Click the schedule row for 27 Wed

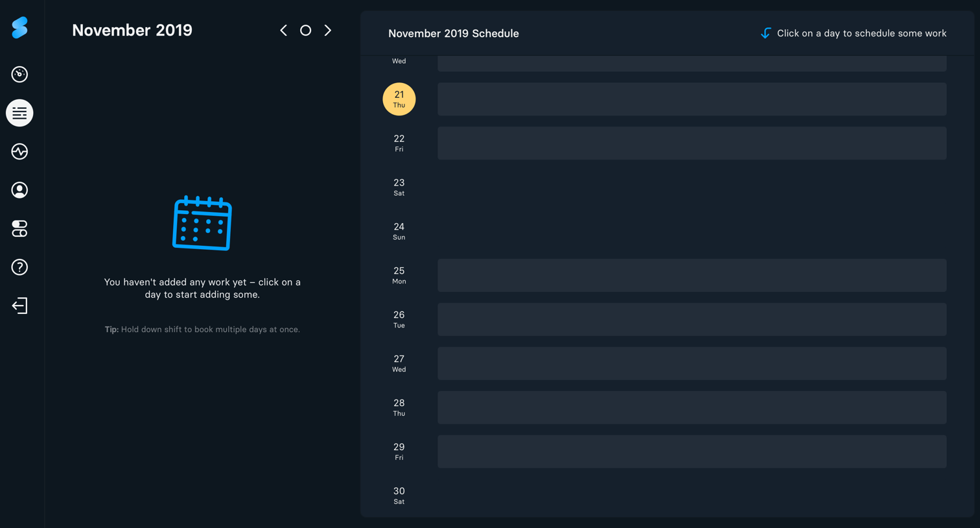pyautogui.click(x=692, y=364)
